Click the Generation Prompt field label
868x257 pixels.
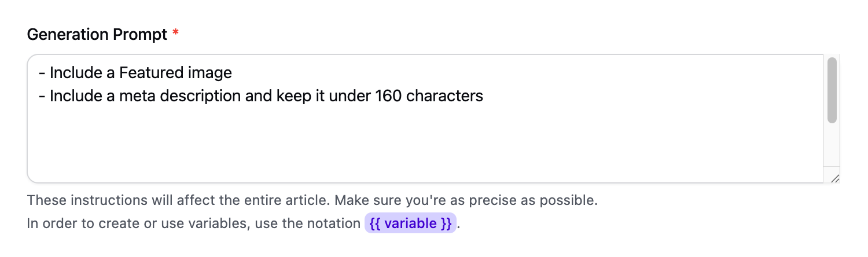(x=97, y=35)
